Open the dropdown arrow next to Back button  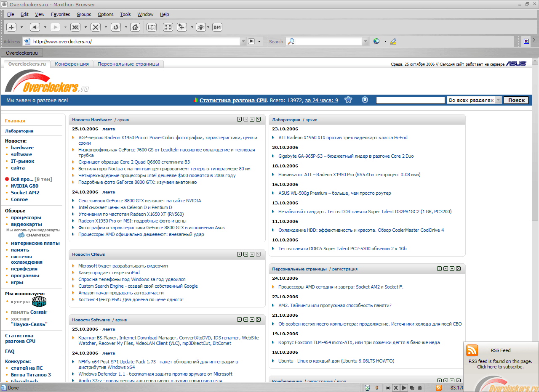pos(45,27)
